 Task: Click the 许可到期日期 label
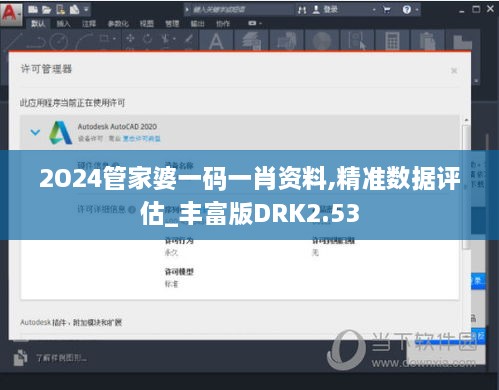tap(333, 240)
